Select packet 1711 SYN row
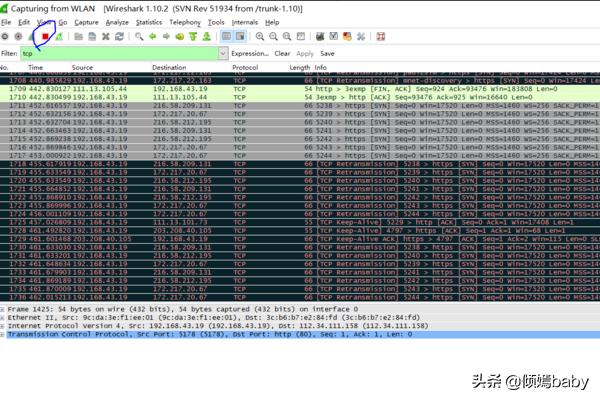This screenshot has width=600, height=400. (x=300, y=106)
